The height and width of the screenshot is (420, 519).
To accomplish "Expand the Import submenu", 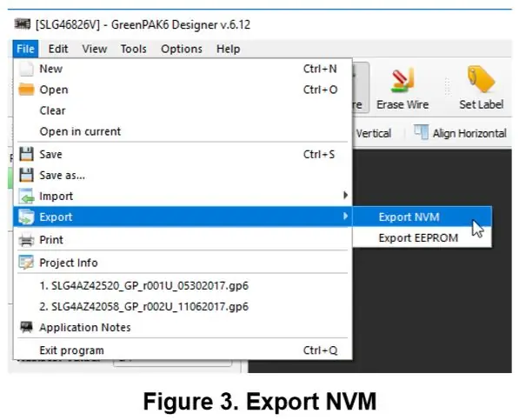I will tap(183, 196).
